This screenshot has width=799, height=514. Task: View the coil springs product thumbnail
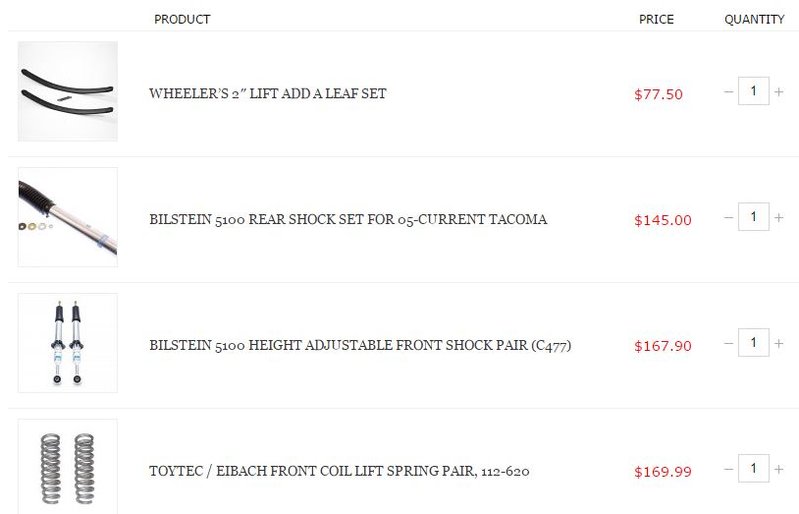(x=68, y=467)
